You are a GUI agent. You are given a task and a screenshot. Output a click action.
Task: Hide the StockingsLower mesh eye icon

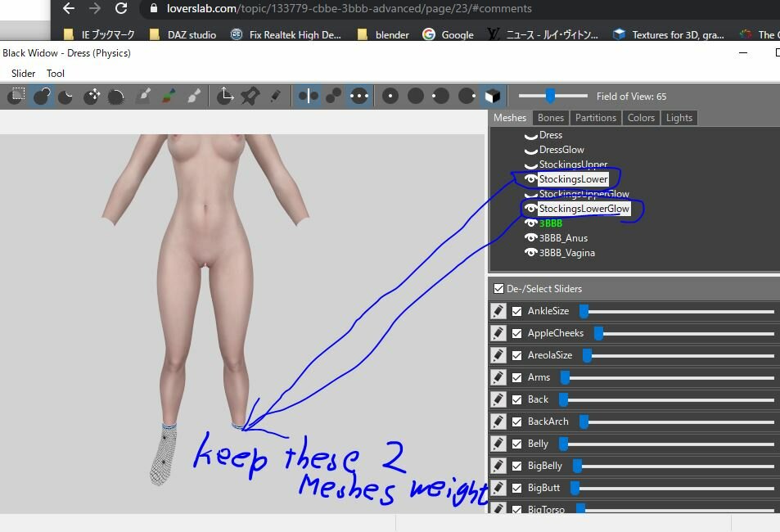point(531,179)
